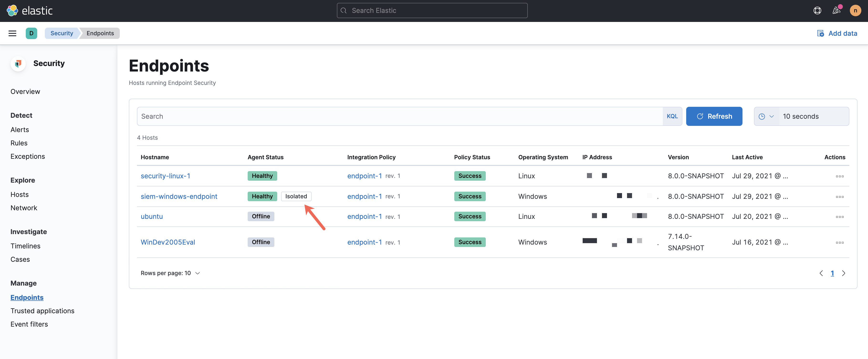Navigate to the Alerts menu item
This screenshot has width=868, height=359.
[19, 129]
